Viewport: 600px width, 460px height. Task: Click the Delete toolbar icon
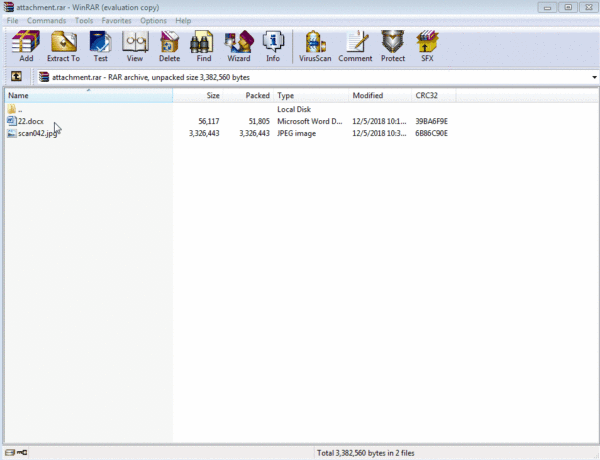coord(170,46)
